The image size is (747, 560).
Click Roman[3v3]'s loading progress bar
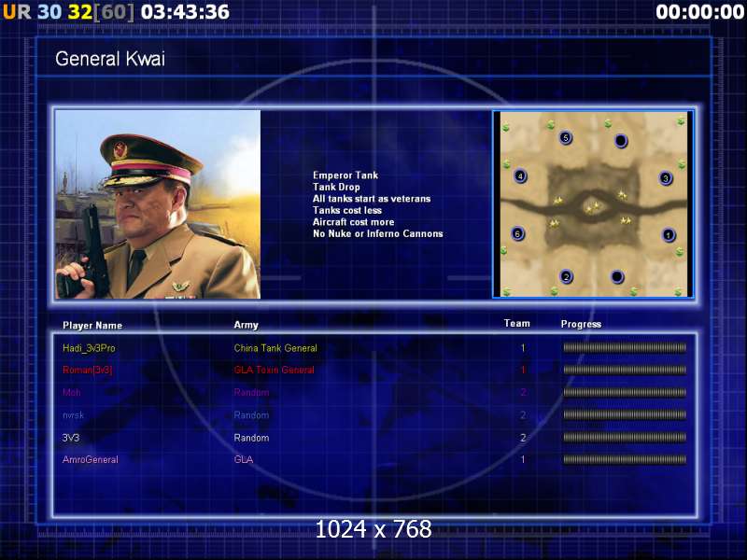(625, 370)
